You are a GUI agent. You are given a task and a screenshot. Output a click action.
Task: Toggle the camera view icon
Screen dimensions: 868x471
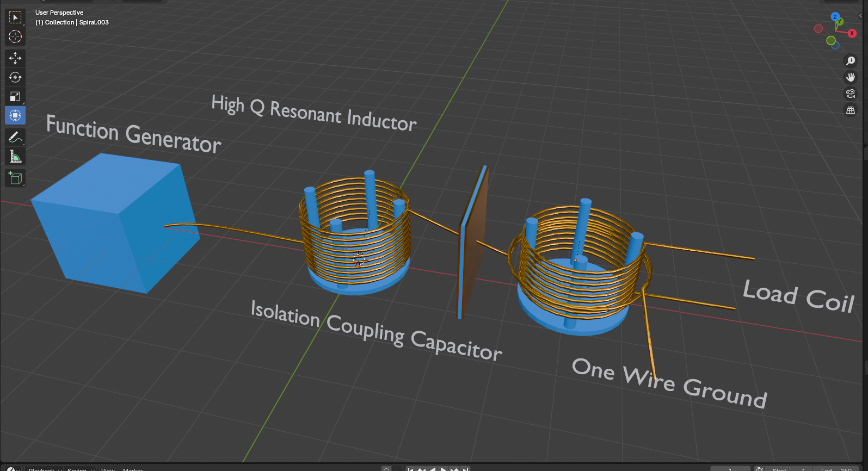851,94
